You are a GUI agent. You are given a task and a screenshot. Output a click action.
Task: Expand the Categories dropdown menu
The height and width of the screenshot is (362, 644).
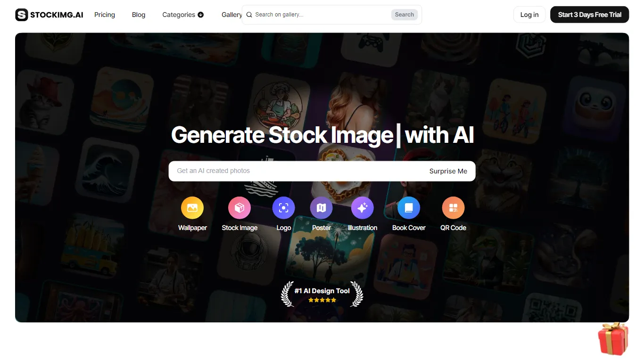point(183,15)
